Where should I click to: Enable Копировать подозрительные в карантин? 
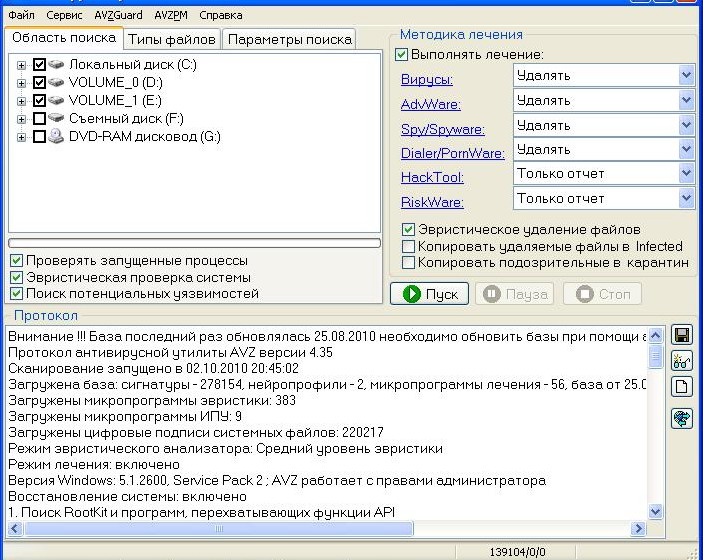408,262
